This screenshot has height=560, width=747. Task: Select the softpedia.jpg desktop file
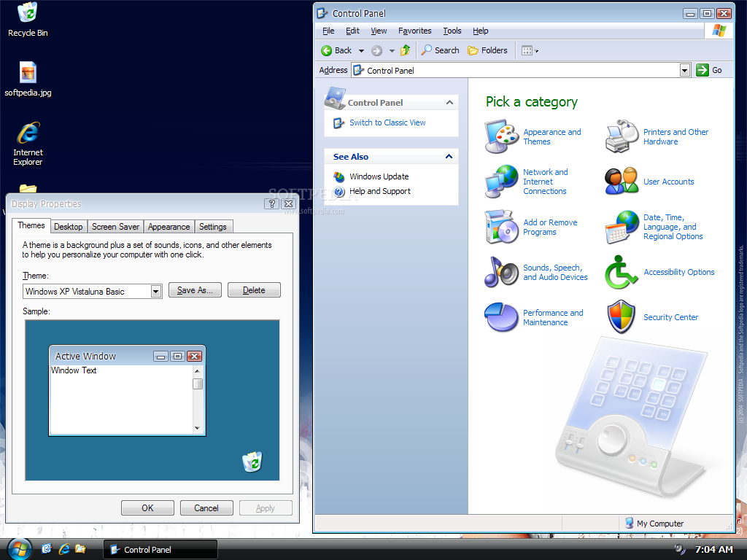[28, 79]
